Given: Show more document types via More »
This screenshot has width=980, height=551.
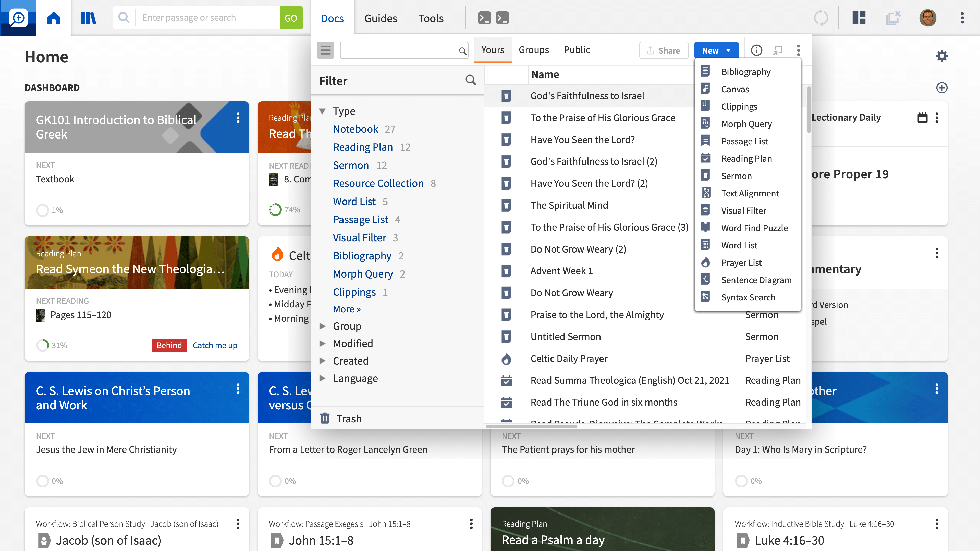Looking at the screenshot, I should [347, 309].
